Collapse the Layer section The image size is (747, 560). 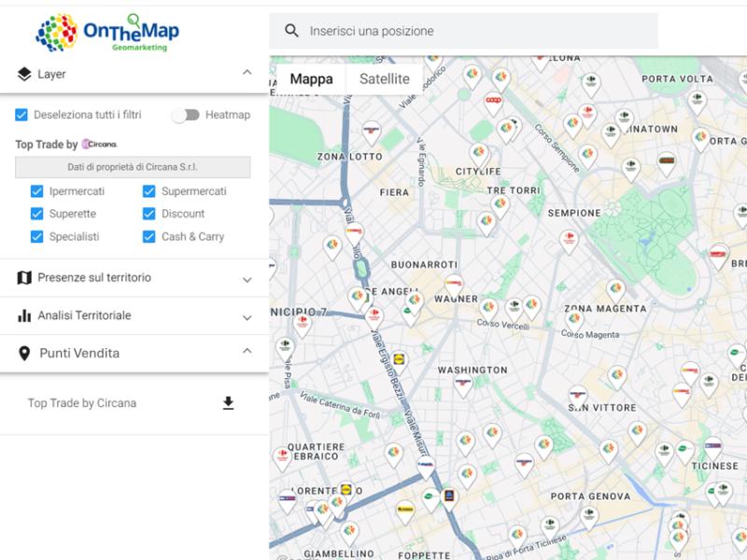[247, 72]
